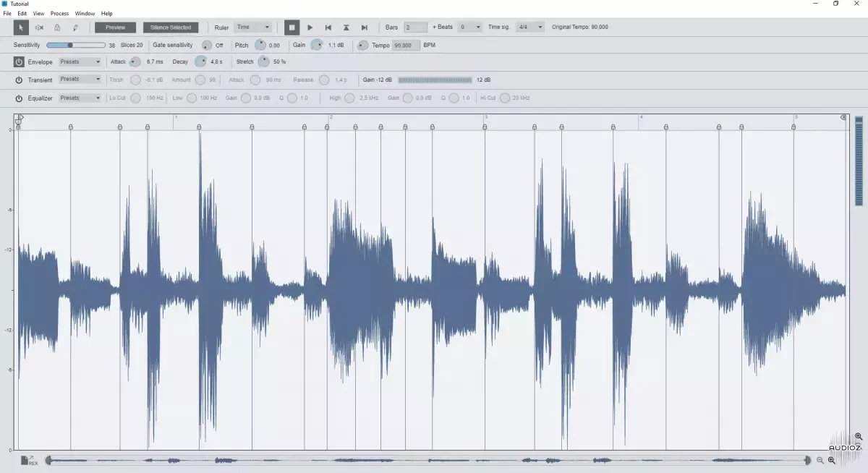Click the Silence Selected button
The image size is (868, 473).
pyautogui.click(x=171, y=27)
